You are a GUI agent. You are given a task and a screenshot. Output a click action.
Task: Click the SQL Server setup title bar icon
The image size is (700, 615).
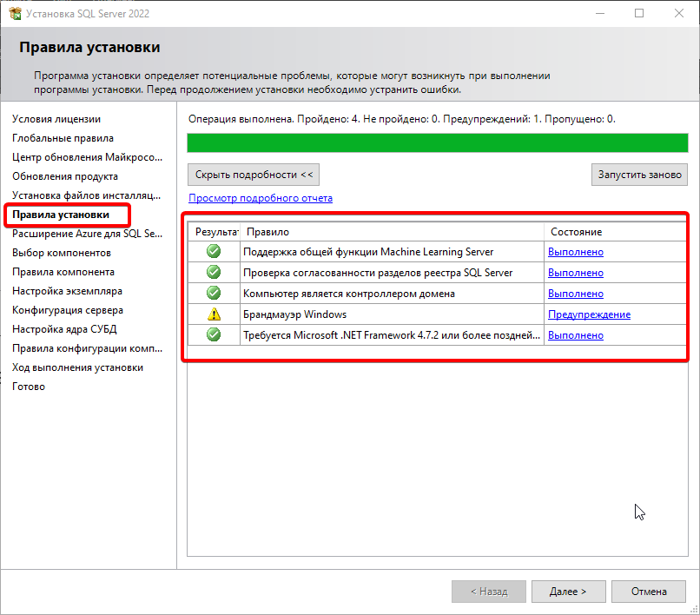coord(15,13)
